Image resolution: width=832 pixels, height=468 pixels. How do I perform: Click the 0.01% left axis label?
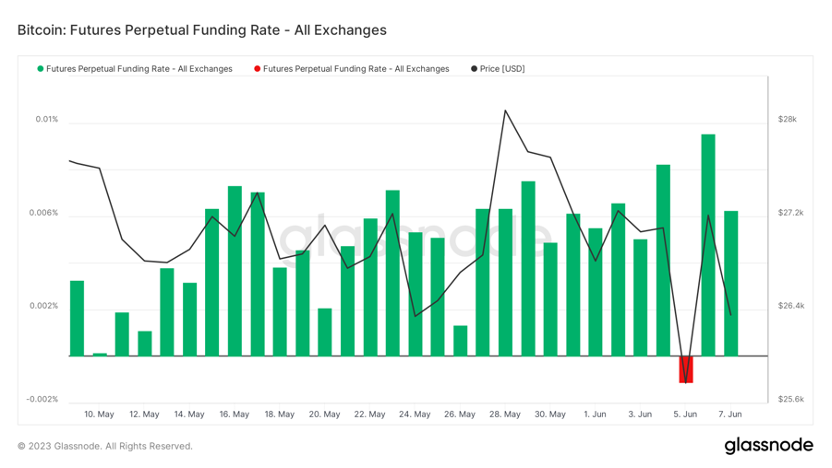pos(46,119)
